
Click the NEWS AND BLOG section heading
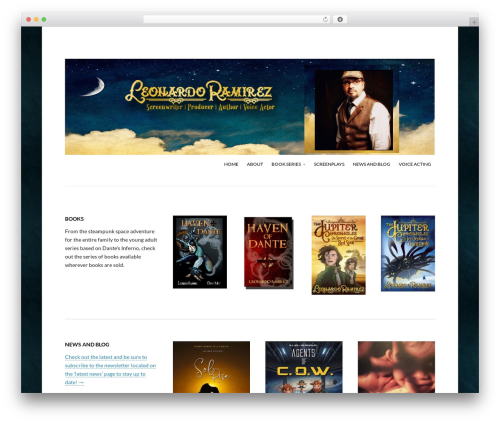tap(87, 345)
